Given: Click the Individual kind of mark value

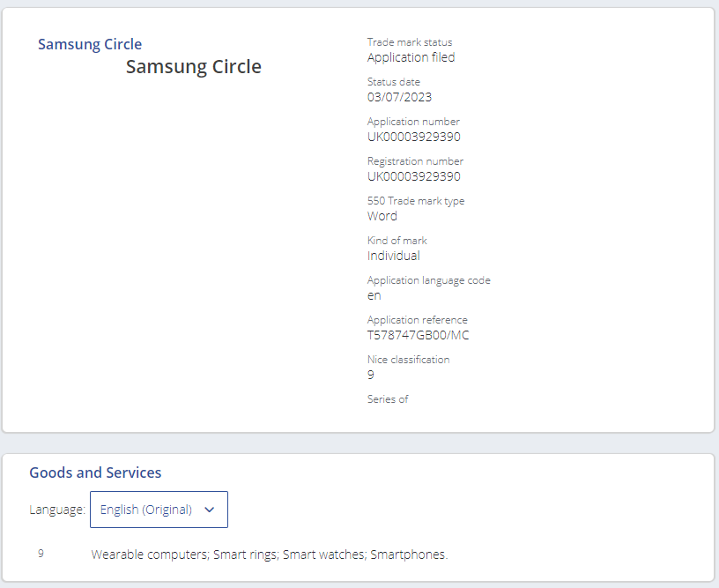Looking at the screenshot, I should [x=394, y=256].
